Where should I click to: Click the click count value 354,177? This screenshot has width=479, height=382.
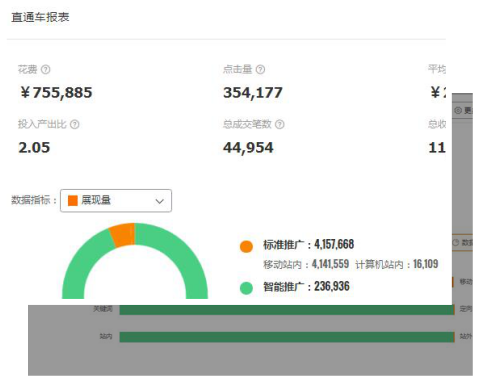pyautogui.click(x=253, y=93)
